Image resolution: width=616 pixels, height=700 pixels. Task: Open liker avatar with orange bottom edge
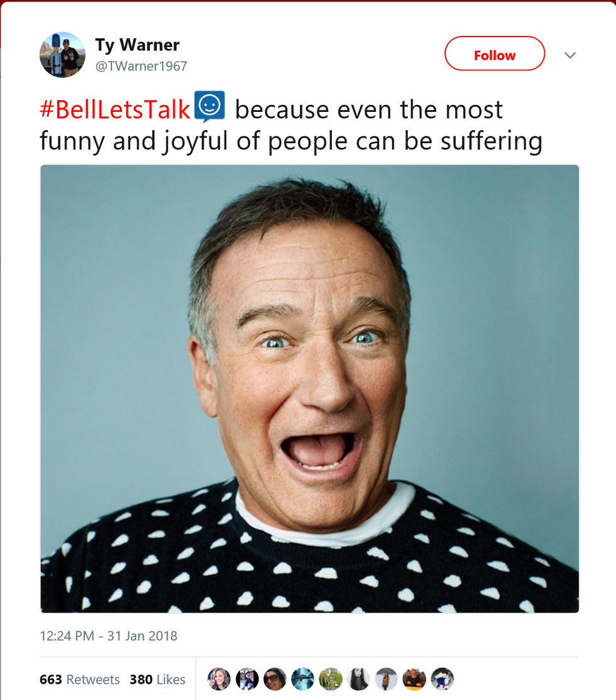(x=414, y=679)
